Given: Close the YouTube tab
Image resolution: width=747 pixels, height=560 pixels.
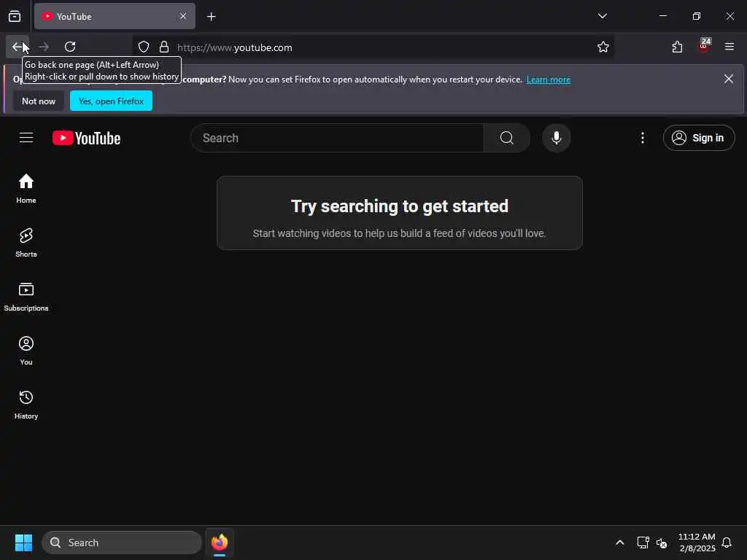Looking at the screenshot, I should point(183,16).
